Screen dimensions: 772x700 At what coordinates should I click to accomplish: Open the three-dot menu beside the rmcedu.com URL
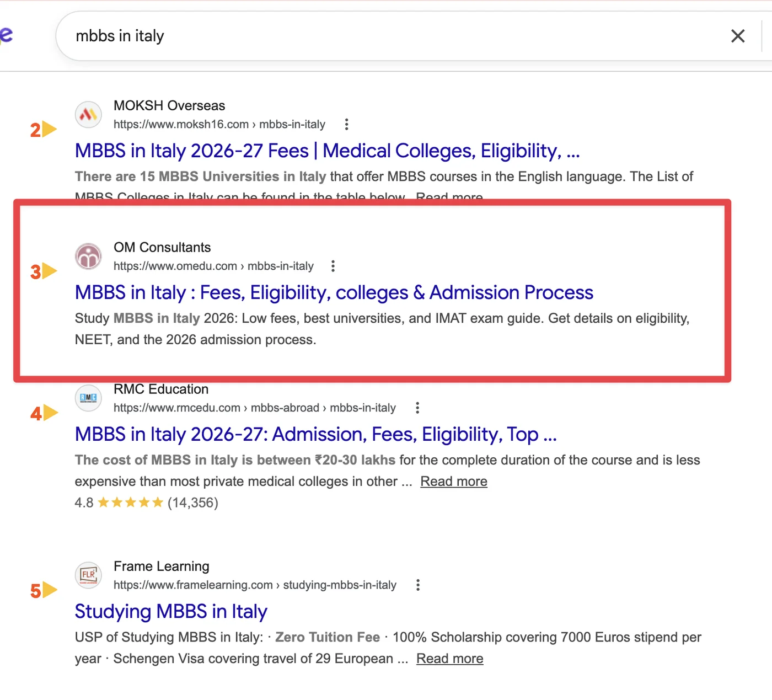pos(417,408)
